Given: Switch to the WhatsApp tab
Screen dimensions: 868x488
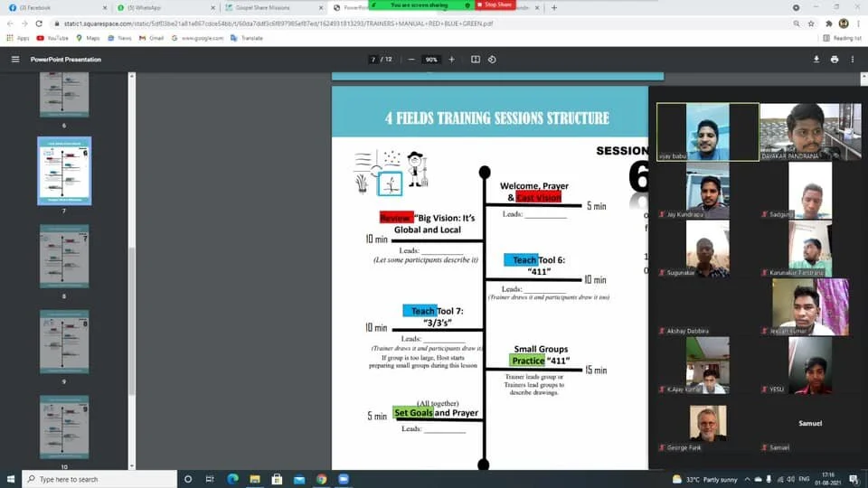Looking at the screenshot, I should (165, 8).
